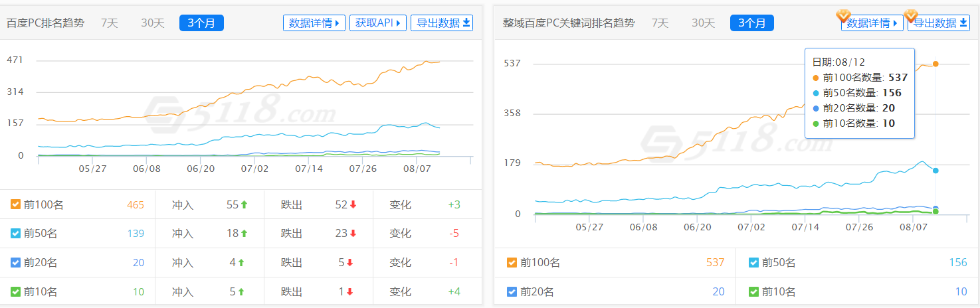Click light blue data point for 前50名

[935, 171]
